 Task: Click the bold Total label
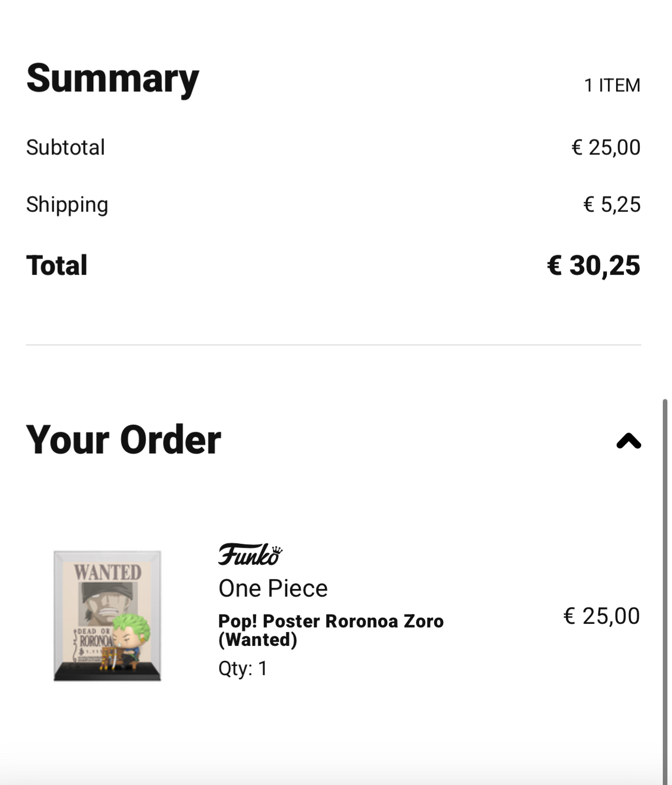tap(57, 265)
